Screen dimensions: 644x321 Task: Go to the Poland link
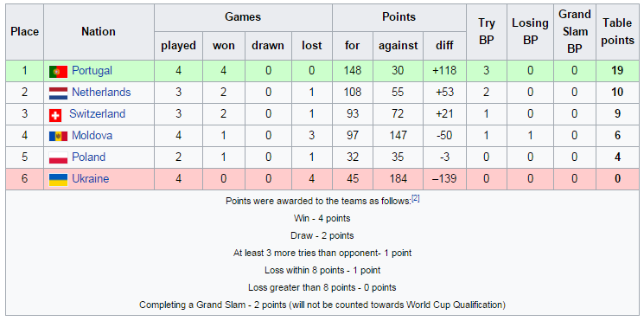pyautogui.click(x=89, y=157)
